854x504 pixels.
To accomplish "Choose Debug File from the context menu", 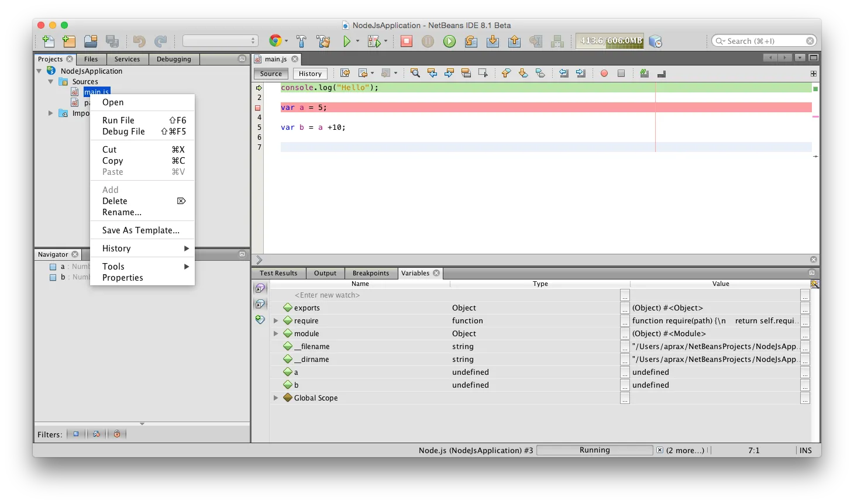I will [x=143, y=132].
